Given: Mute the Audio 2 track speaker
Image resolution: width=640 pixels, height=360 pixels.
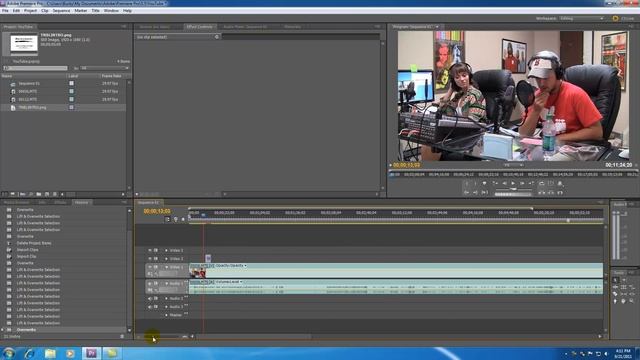Looking at the screenshot, I should (x=150, y=298).
